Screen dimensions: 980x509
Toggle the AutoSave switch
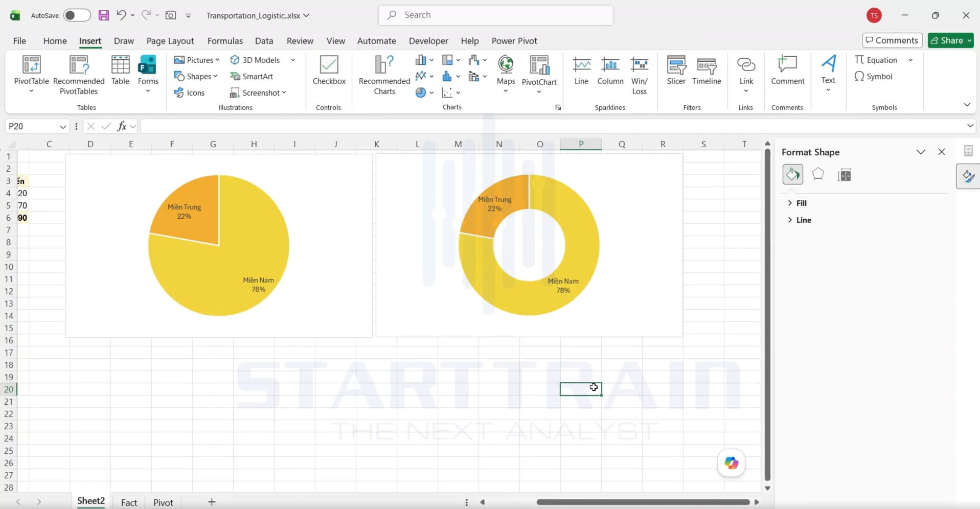pyautogui.click(x=77, y=15)
